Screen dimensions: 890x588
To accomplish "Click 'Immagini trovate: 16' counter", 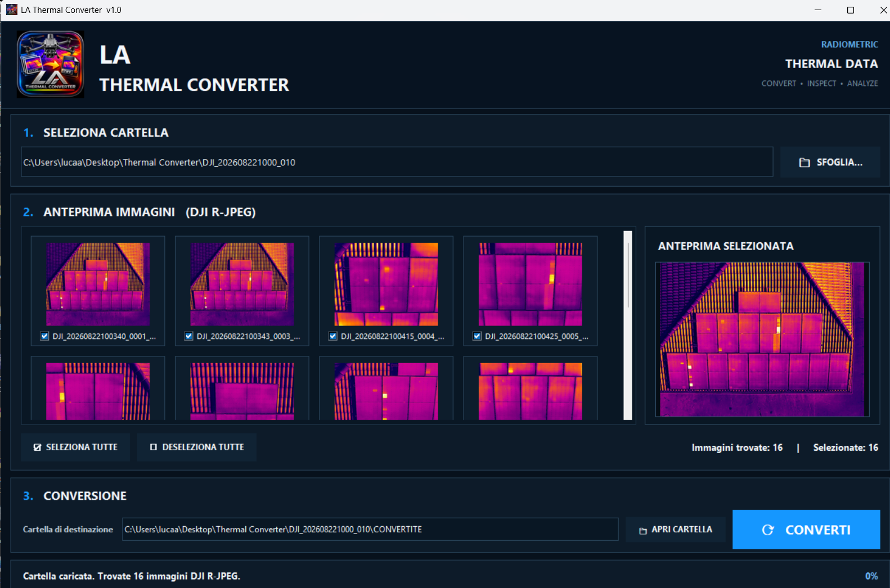I will coord(737,447).
